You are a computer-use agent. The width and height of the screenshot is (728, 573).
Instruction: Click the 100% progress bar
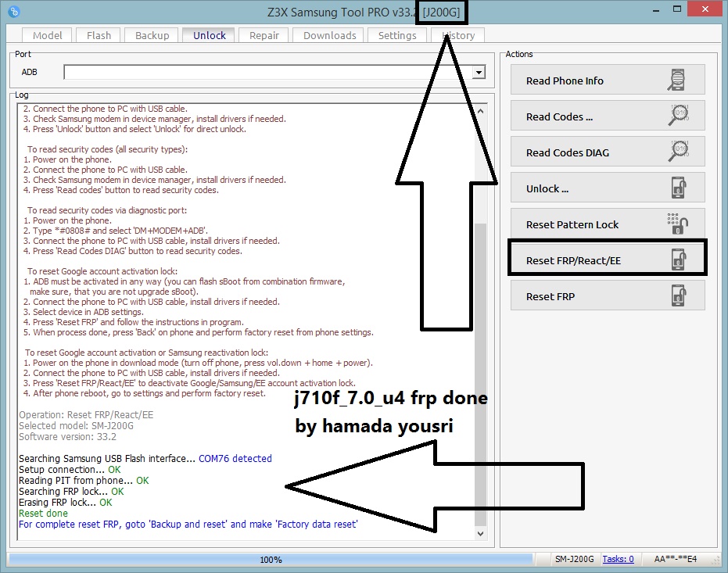click(x=271, y=560)
